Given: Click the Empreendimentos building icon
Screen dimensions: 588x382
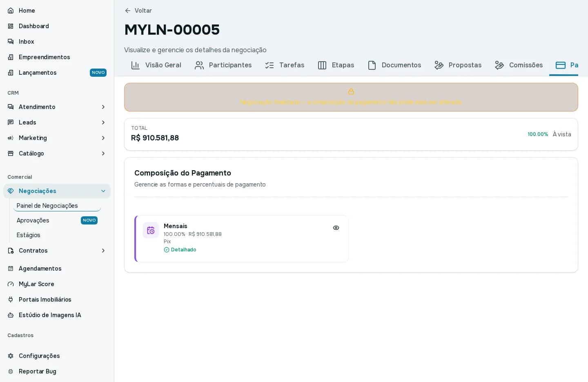Looking at the screenshot, I should pyautogui.click(x=11, y=57).
